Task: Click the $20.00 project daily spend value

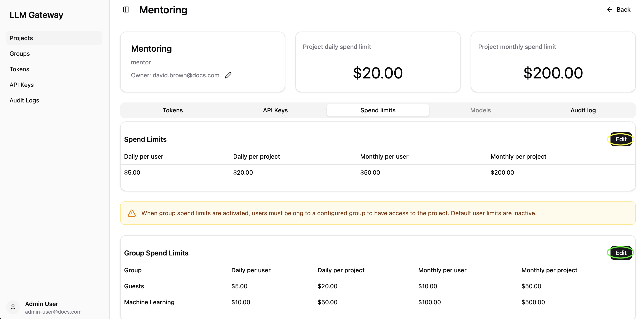Action: click(x=378, y=73)
